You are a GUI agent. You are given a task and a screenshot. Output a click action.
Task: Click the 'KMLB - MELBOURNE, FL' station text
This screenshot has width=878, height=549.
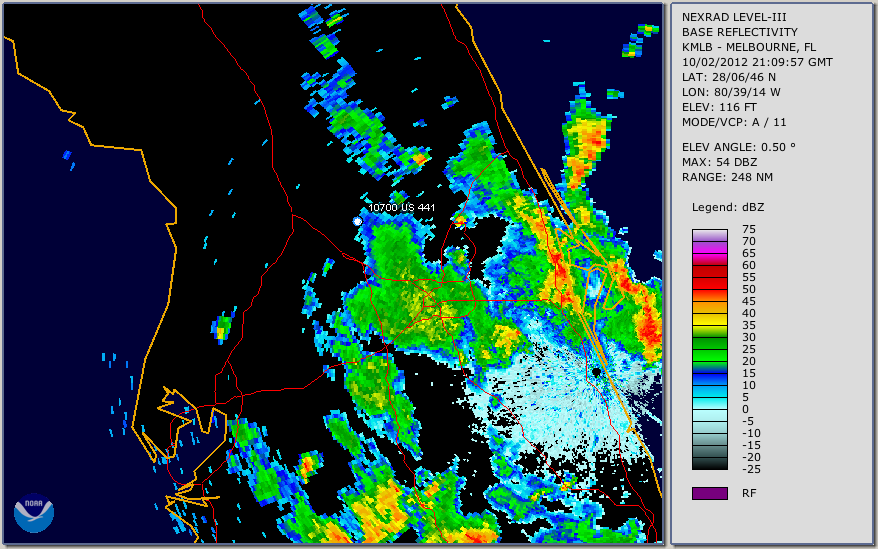tap(749, 47)
